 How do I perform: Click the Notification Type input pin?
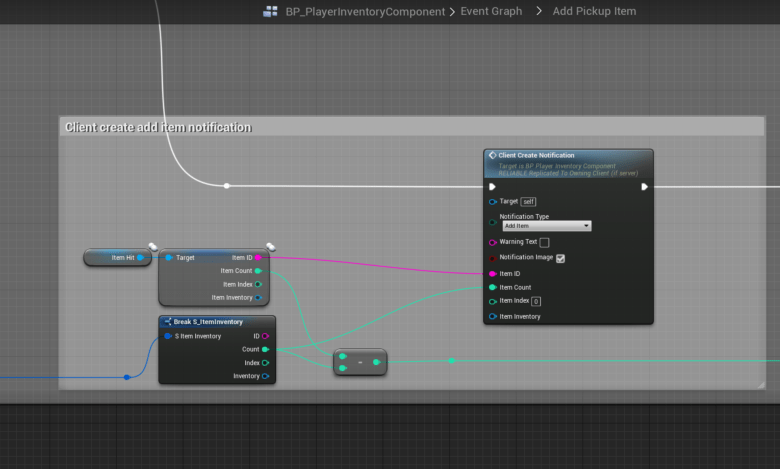point(492,221)
